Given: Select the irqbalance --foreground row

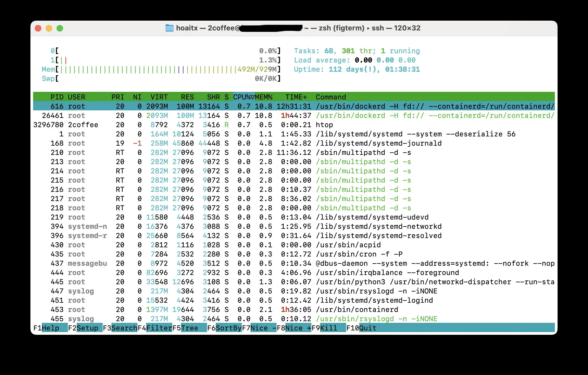Looking at the screenshot, I should pos(294,273).
